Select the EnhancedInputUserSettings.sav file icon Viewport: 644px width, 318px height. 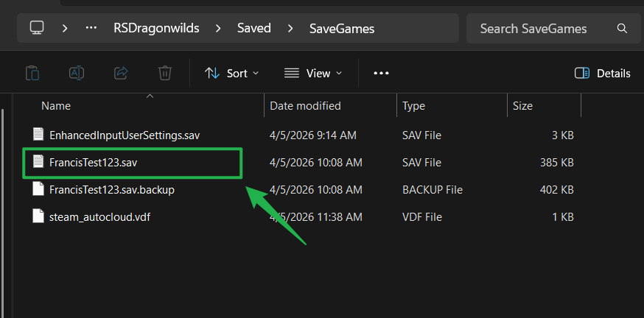[x=38, y=135]
